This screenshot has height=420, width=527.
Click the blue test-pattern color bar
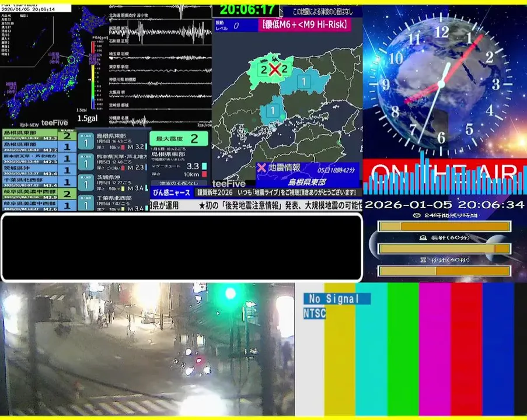[498, 349]
